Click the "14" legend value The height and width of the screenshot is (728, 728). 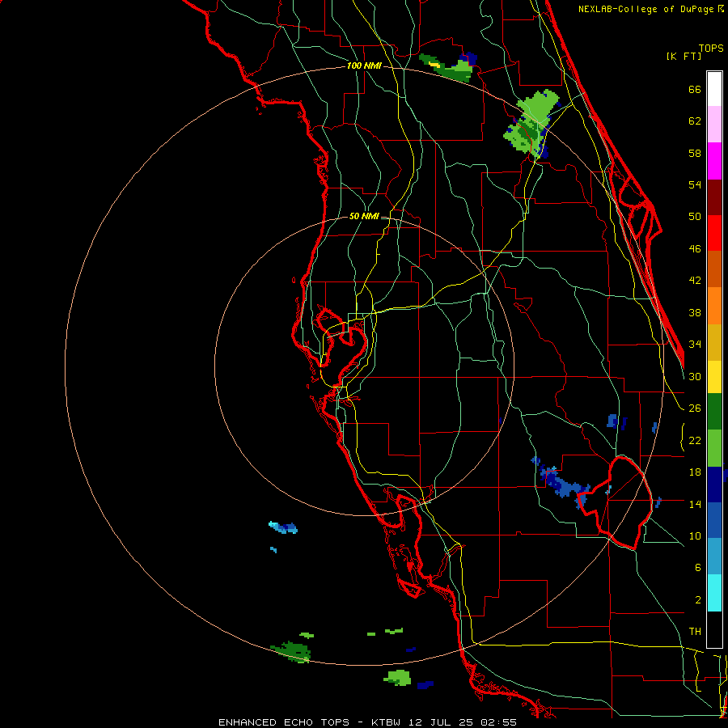click(x=695, y=504)
